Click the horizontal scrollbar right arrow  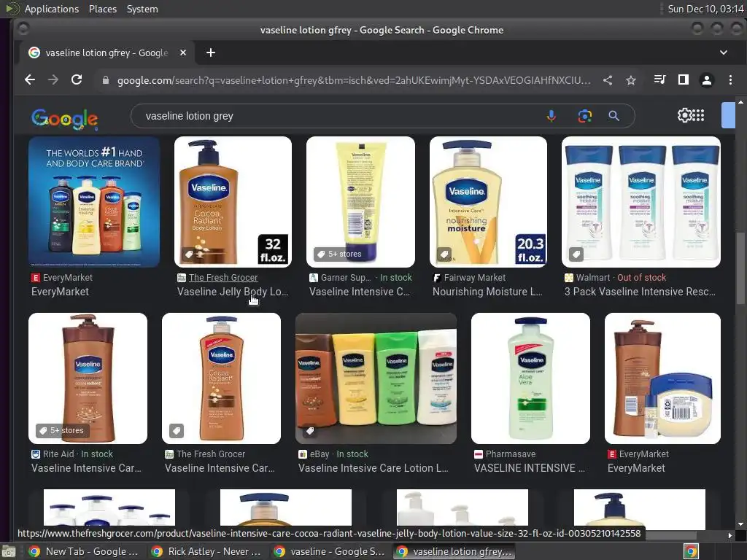coord(729,535)
